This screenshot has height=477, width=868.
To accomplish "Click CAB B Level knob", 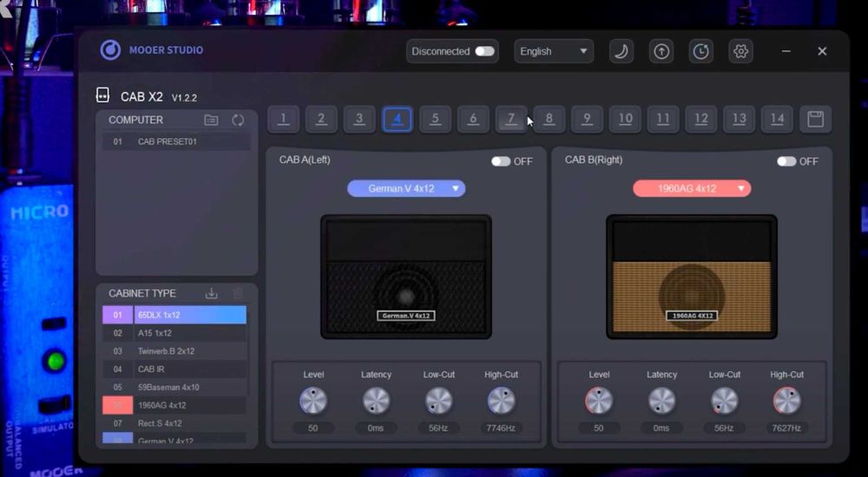I will tap(599, 402).
